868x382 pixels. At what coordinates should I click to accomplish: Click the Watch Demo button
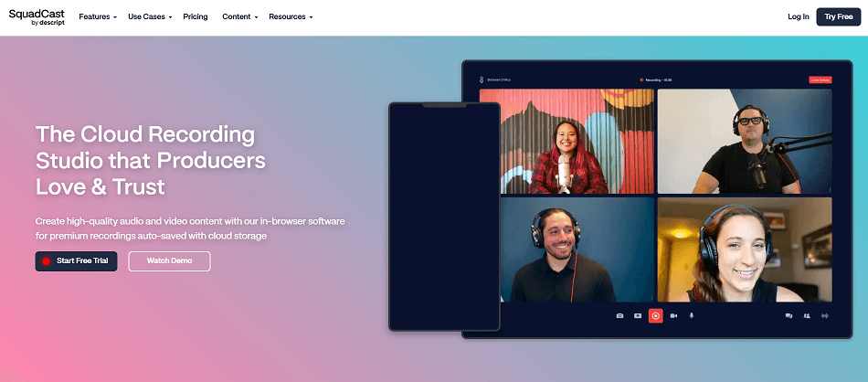click(x=169, y=261)
